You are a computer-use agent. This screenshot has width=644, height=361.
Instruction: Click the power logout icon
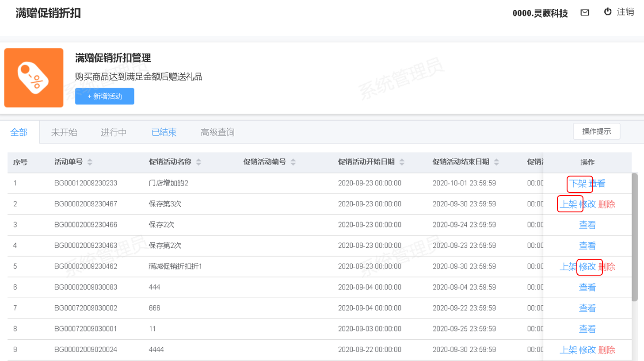[x=608, y=12]
